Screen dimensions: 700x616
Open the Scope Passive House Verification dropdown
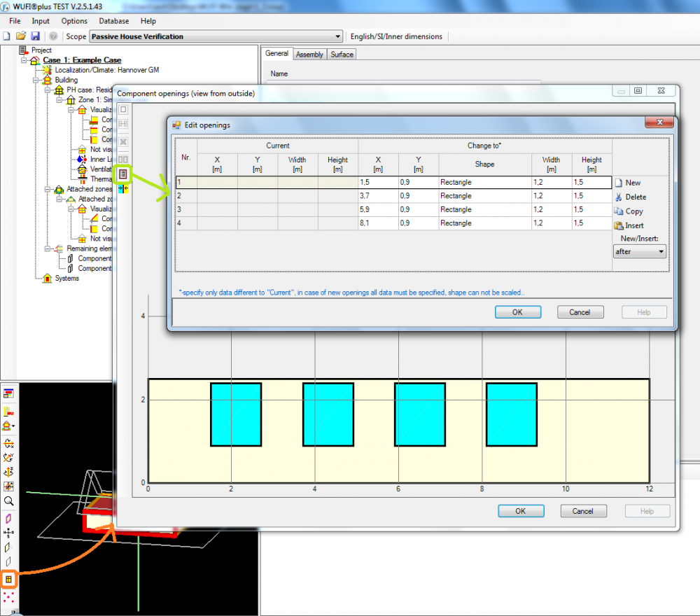tap(216, 36)
